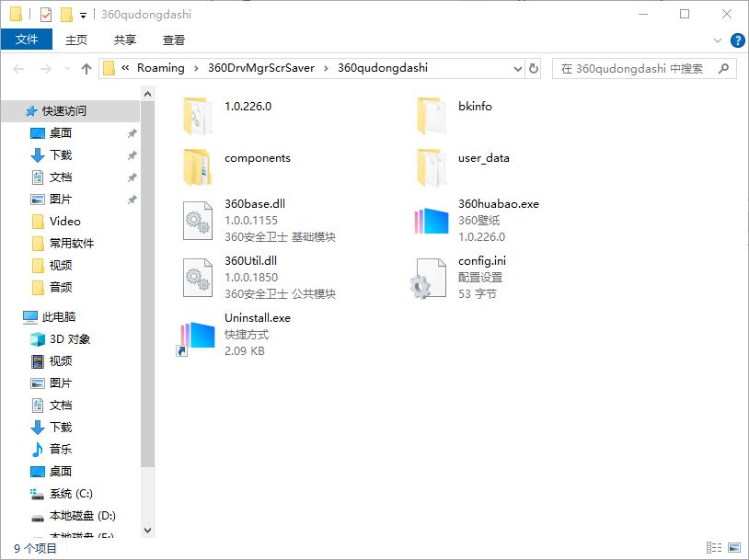Viewport: 749px width, 560px height.
Task: Click the sidebar vertical scrollbar thumb
Action: 147,284
